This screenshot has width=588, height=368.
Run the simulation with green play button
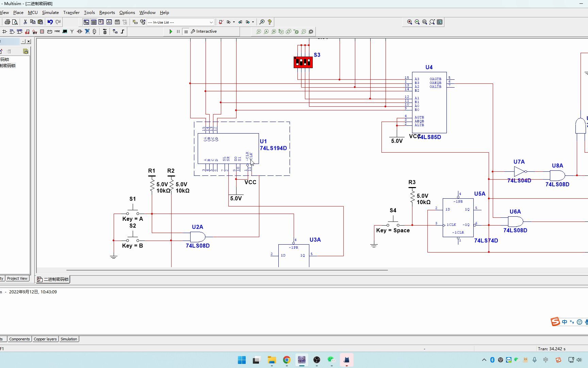pos(171,31)
